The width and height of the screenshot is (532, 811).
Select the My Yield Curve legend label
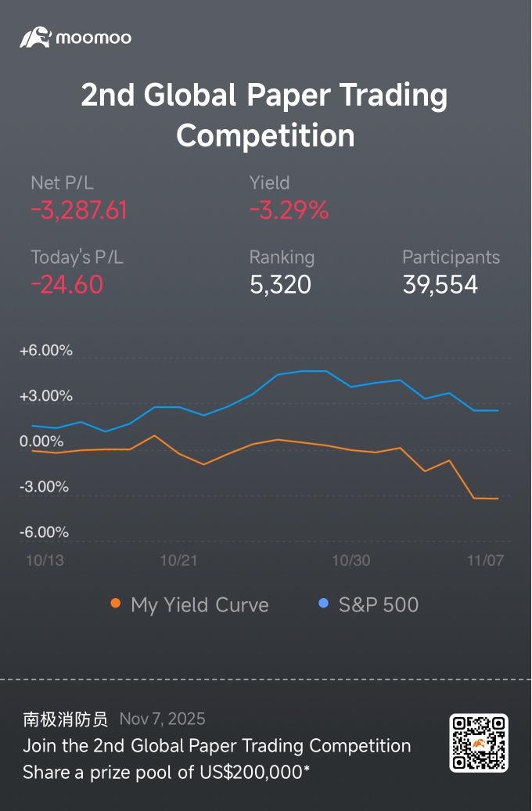click(199, 605)
